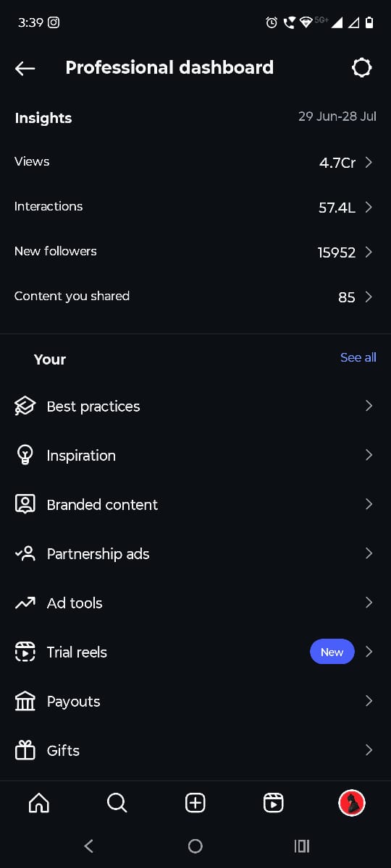The width and height of the screenshot is (391, 868).
Task: Tap the Inspiration lightbulb icon
Action: 25,456
